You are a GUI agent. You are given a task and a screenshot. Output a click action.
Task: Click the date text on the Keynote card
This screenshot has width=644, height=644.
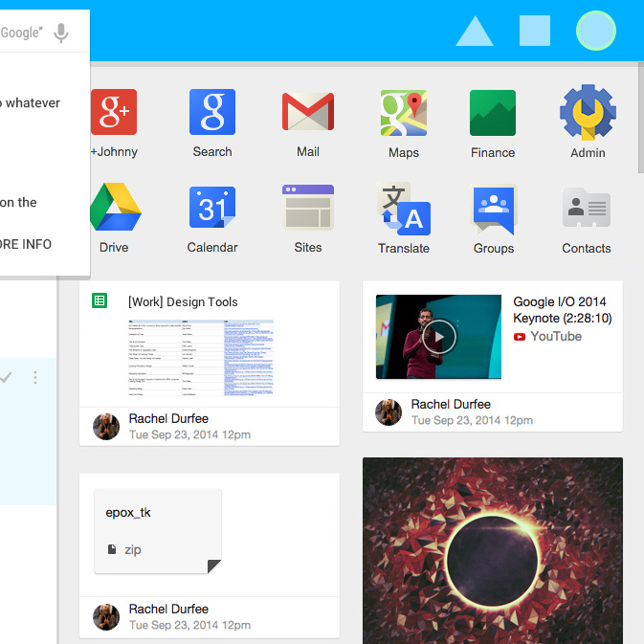click(472, 420)
